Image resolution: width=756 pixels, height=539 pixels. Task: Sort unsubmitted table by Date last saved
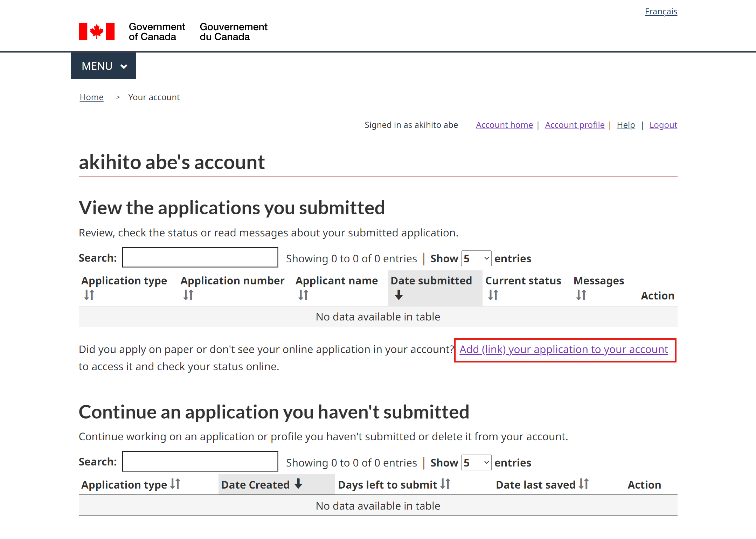tap(584, 484)
